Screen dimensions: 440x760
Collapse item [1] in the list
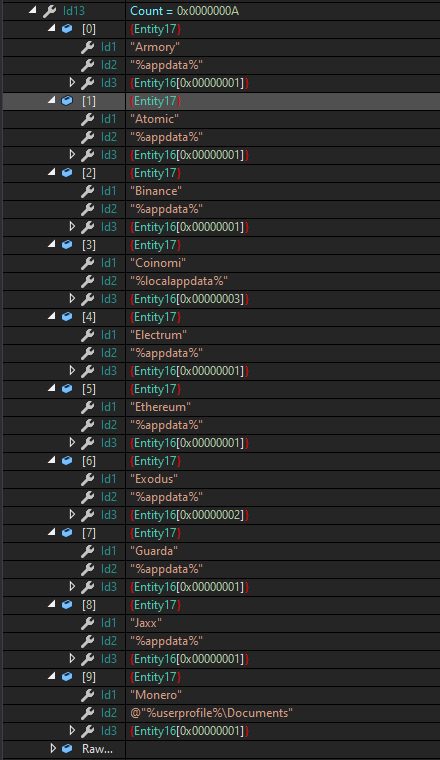(51, 100)
